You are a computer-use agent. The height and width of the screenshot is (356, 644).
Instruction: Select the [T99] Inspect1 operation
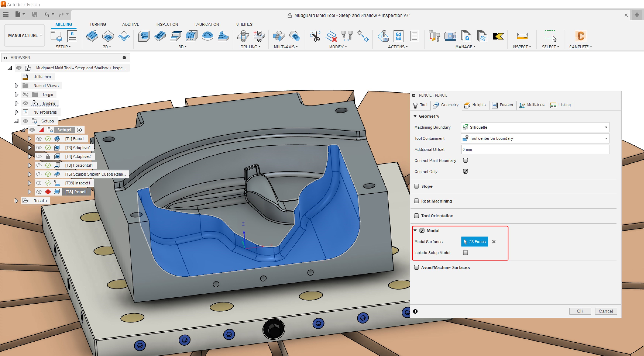tap(78, 183)
